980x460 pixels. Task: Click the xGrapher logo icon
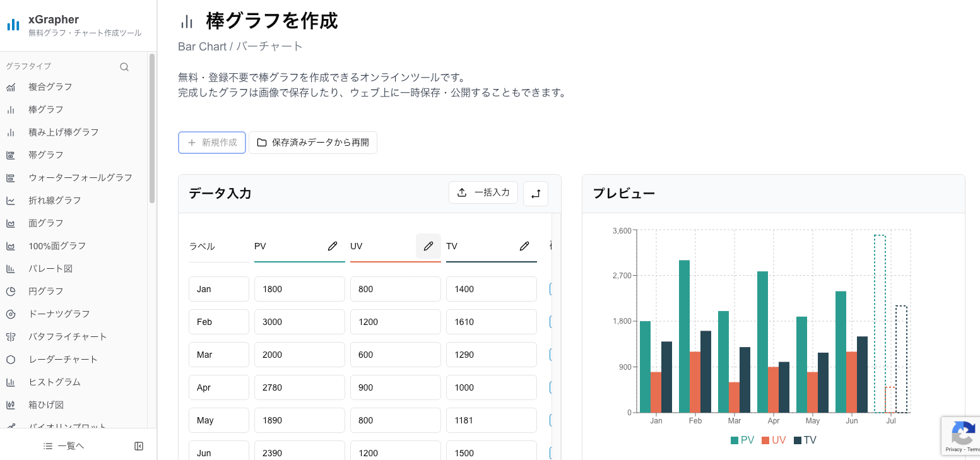pyautogui.click(x=13, y=24)
